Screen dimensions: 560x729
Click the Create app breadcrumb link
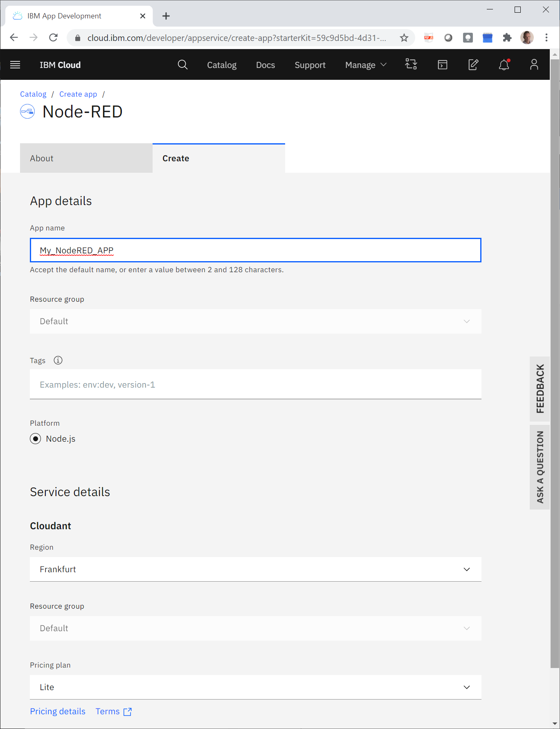[x=78, y=94]
